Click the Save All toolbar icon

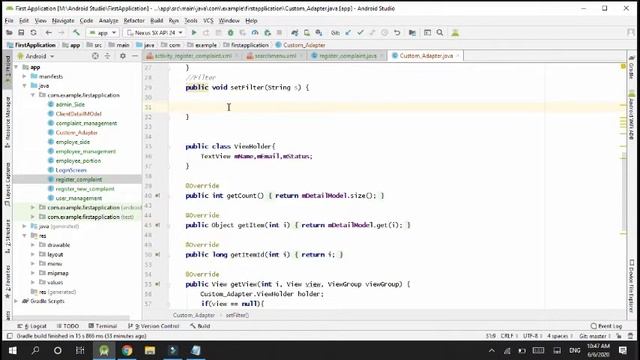pyautogui.click(x=21, y=33)
